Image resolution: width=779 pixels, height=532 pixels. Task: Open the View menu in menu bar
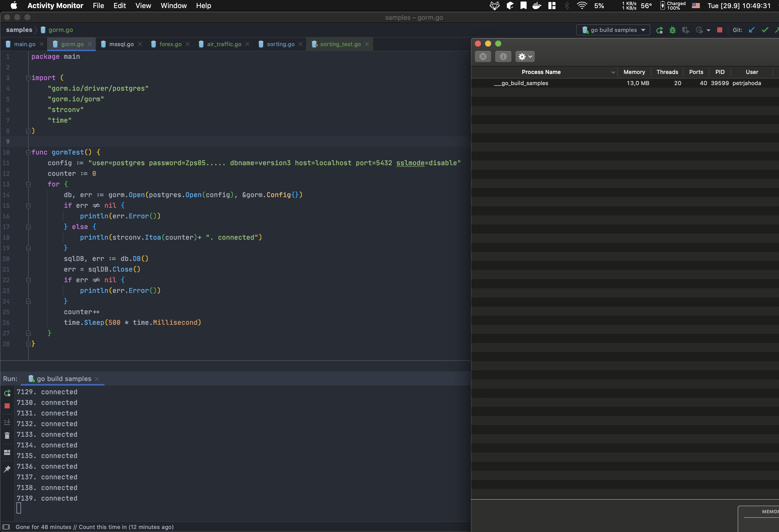pos(143,6)
